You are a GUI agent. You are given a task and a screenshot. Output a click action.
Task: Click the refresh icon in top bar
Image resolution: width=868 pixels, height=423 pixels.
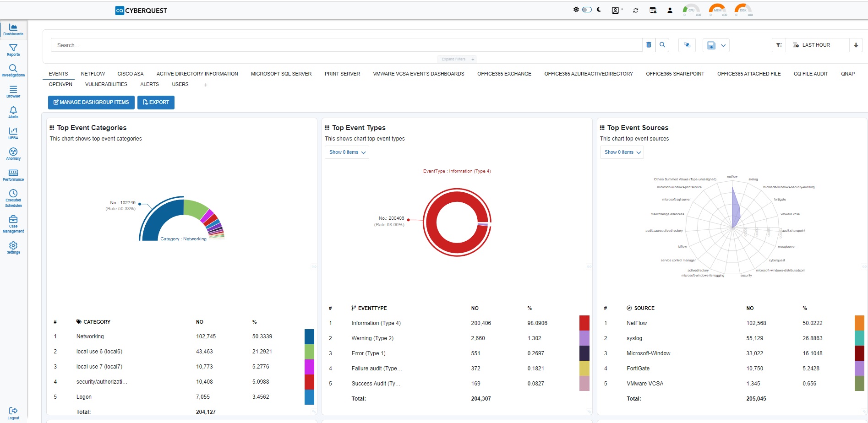(636, 10)
